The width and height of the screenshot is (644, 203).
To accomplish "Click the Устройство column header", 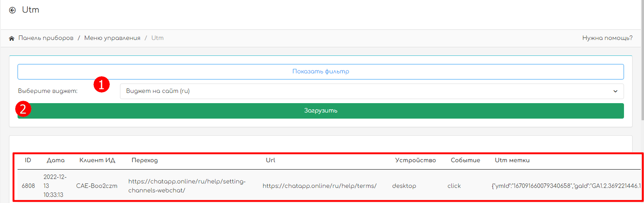I will click(415, 160).
